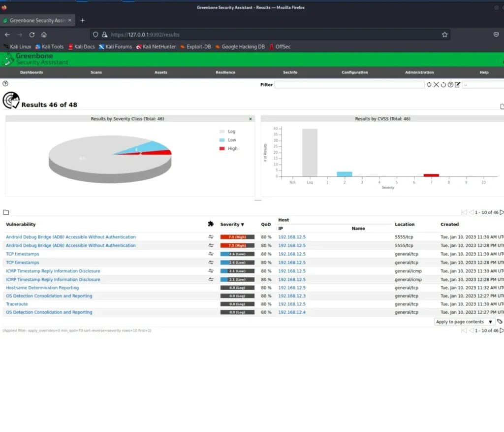Click inside the Filter text input field

coord(349,85)
